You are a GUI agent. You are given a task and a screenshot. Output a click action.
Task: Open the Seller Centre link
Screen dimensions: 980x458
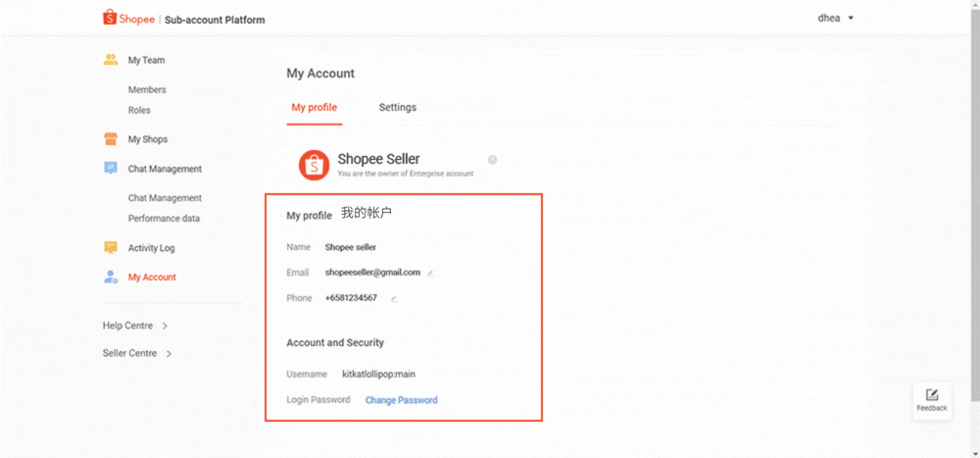(129, 353)
